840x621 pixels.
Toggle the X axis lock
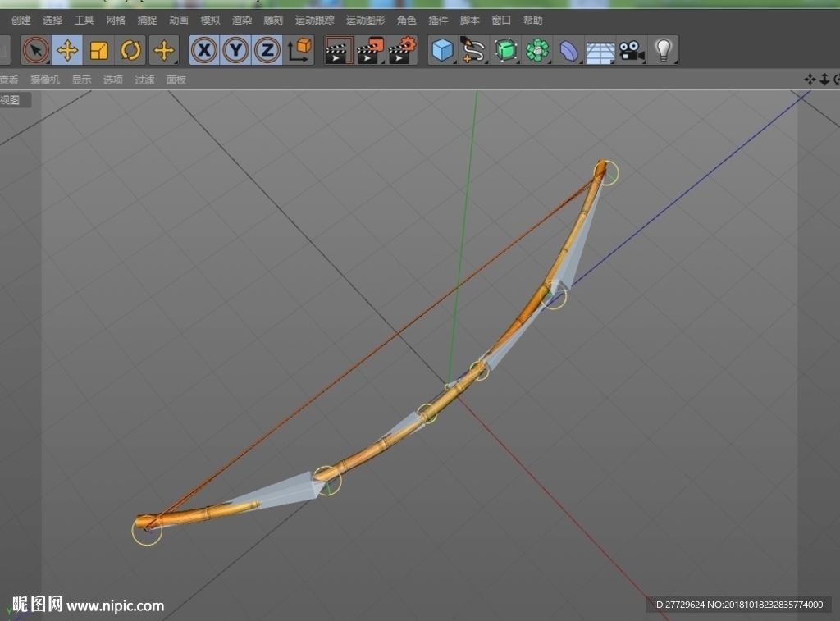[x=204, y=50]
